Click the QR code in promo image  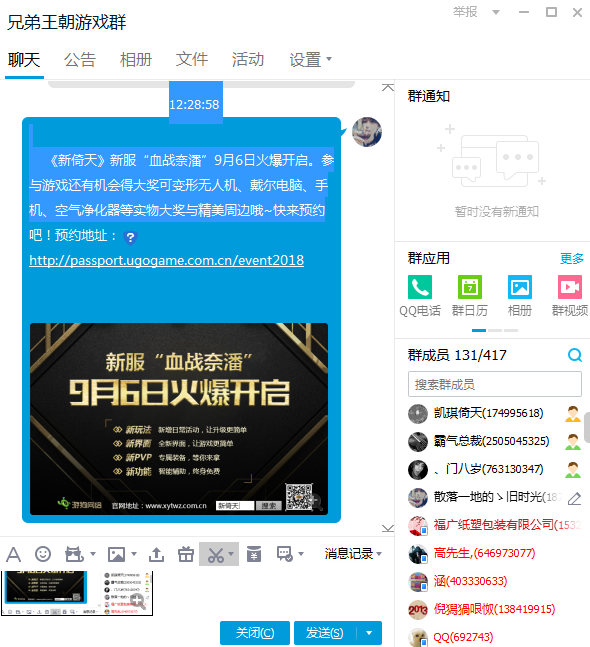(299, 496)
